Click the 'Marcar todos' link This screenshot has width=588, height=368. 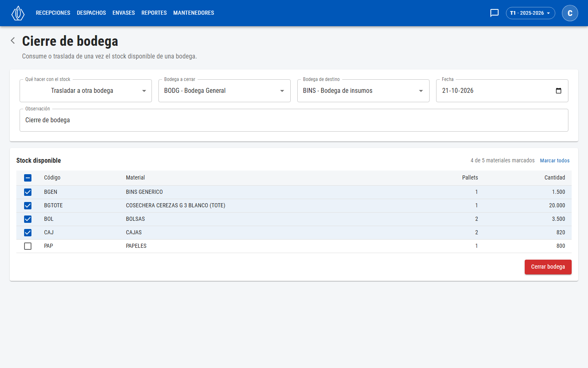[555, 161]
